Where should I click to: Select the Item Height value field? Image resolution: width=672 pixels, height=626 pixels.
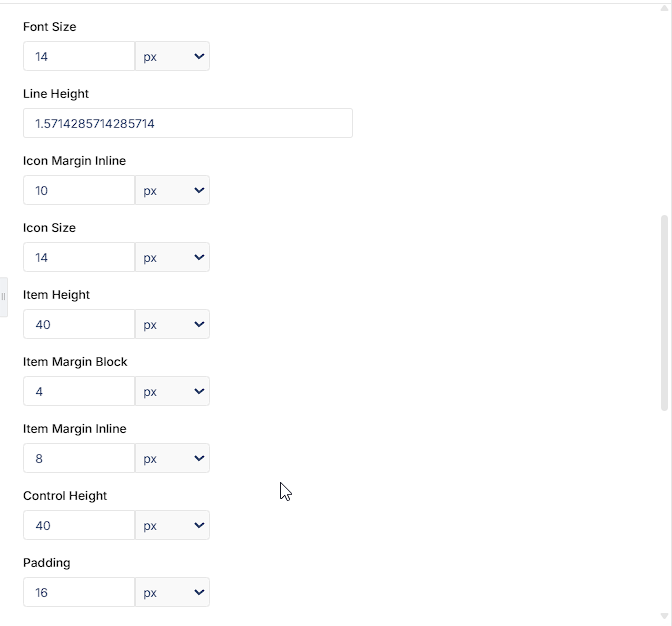pyautogui.click(x=79, y=324)
